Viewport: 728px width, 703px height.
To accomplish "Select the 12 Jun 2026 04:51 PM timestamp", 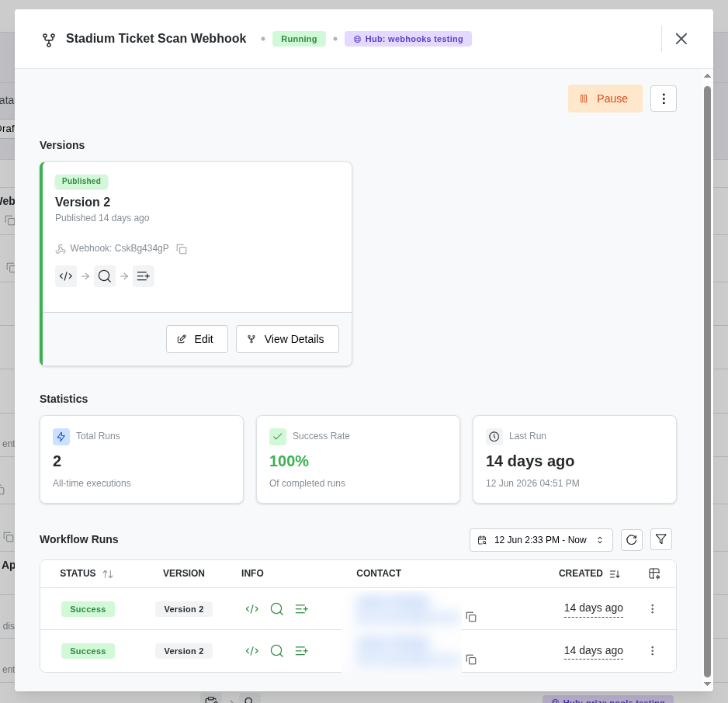I will tap(532, 483).
